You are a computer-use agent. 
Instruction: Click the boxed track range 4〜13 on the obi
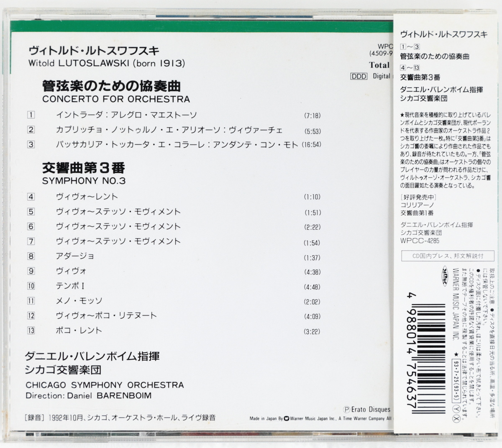click(x=410, y=68)
